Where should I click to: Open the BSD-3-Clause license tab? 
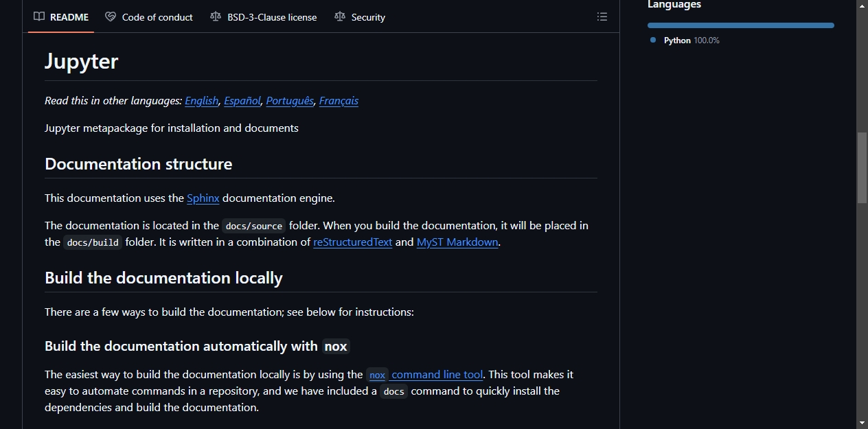264,17
